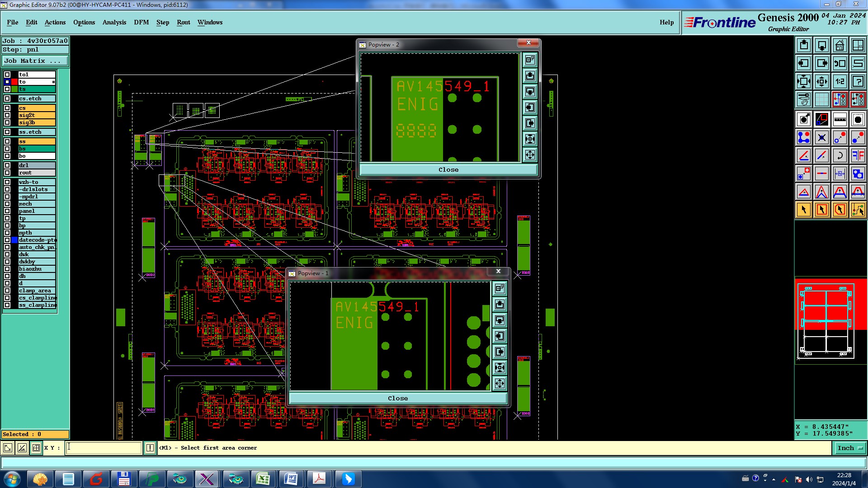Open the Rout menu

click(x=184, y=22)
